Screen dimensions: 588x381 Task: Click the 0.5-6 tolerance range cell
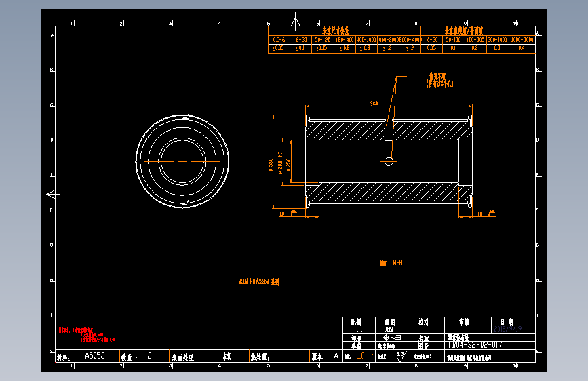(279, 40)
